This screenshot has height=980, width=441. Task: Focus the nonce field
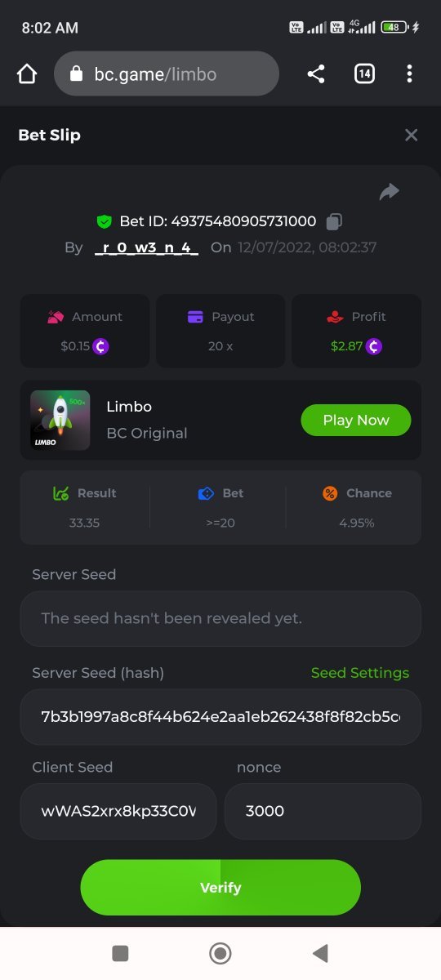coord(323,812)
